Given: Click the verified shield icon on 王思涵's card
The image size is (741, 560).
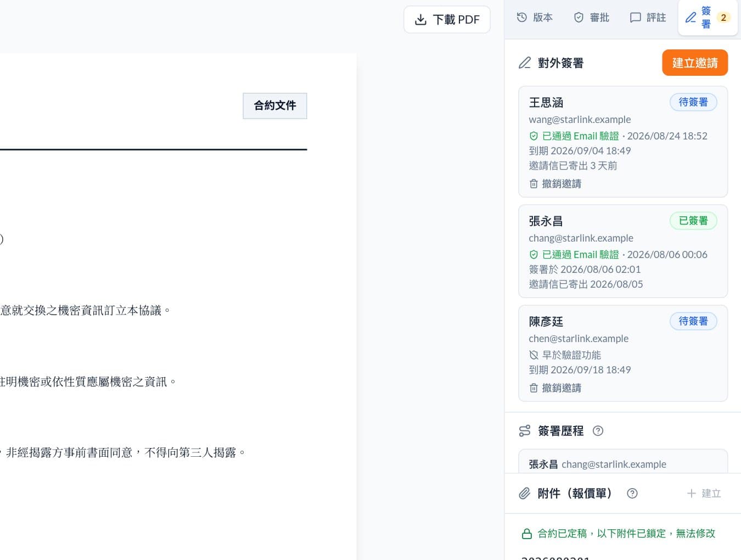Looking at the screenshot, I should (534, 136).
